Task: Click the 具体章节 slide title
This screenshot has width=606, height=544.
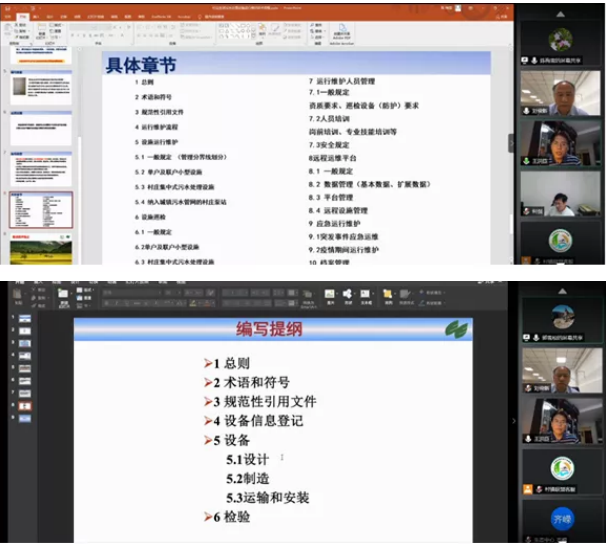Action: (141, 65)
